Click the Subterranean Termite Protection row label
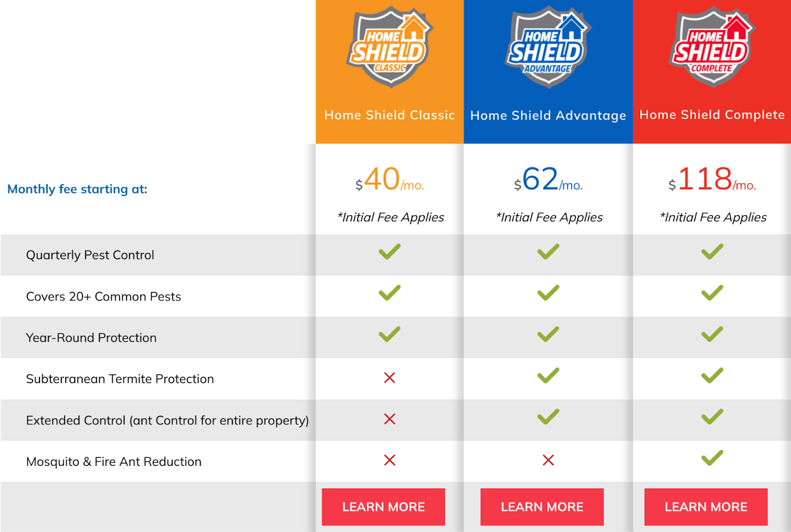The height and width of the screenshot is (532, 791). coord(120,379)
